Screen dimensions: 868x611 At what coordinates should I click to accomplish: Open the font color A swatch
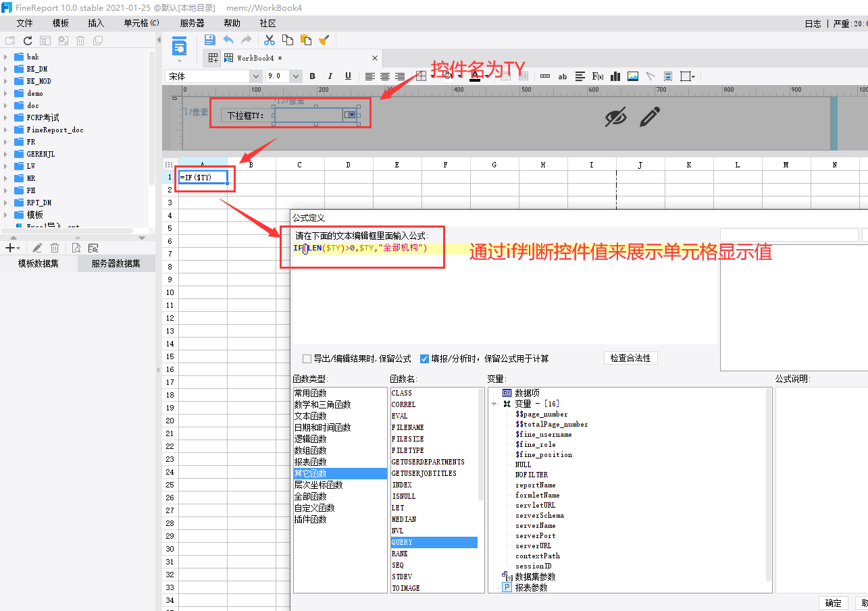click(475, 76)
